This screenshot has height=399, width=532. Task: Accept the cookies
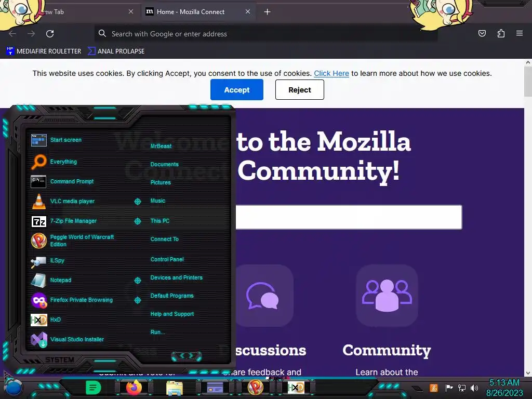coord(237,89)
